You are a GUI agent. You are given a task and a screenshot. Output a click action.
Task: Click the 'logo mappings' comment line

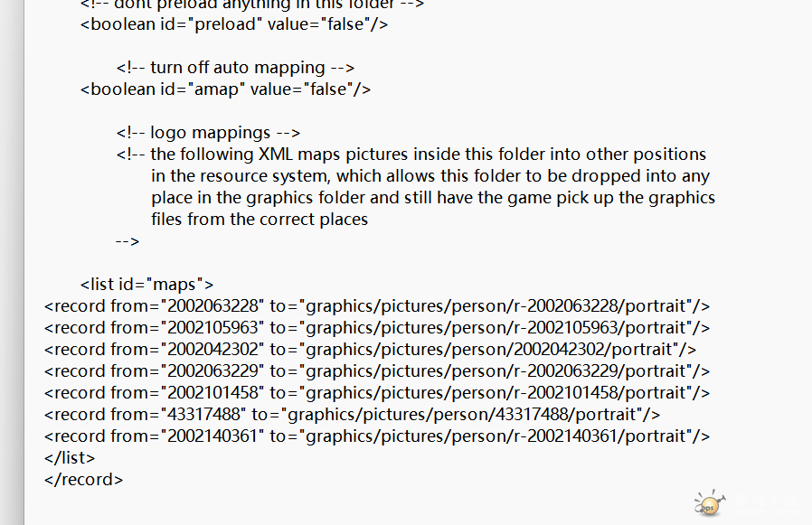click(208, 133)
